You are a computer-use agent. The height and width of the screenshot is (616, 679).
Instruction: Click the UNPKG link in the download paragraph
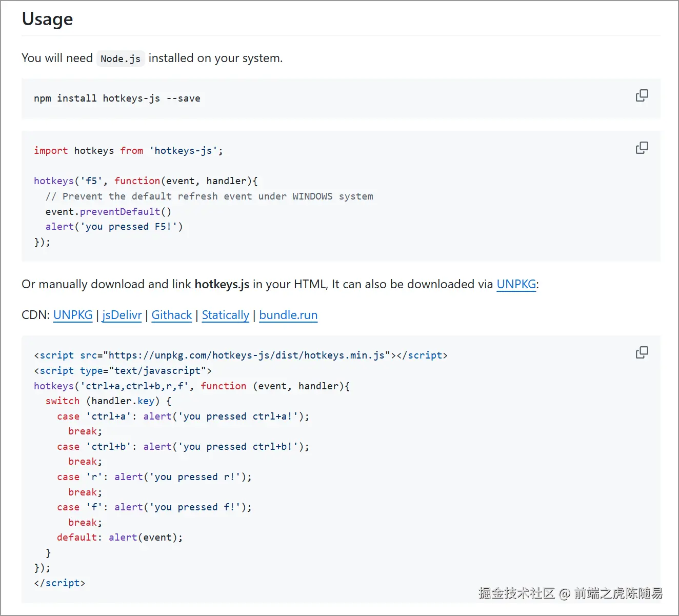click(x=516, y=284)
